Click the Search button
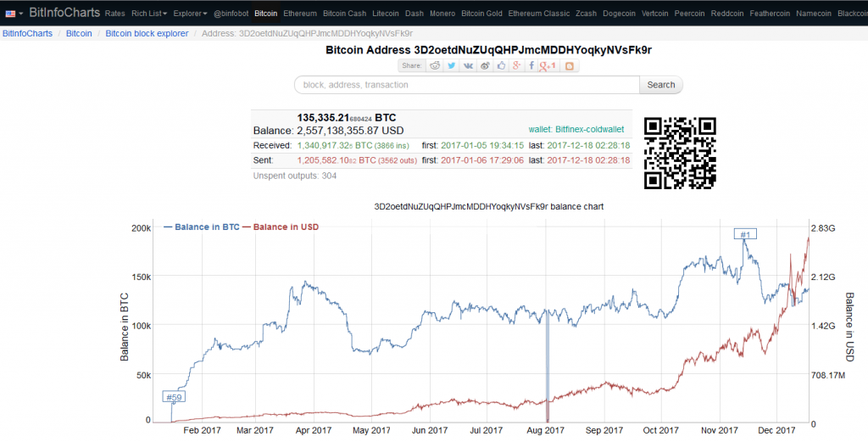This screenshot has height=442, width=868. point(661,85)
